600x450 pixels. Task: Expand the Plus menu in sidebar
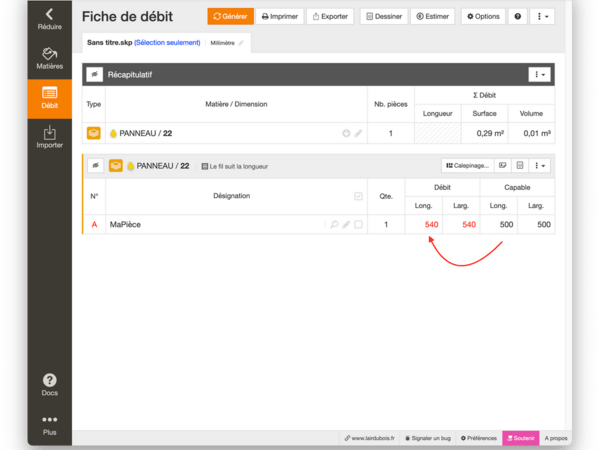click(x=49, y=425)
